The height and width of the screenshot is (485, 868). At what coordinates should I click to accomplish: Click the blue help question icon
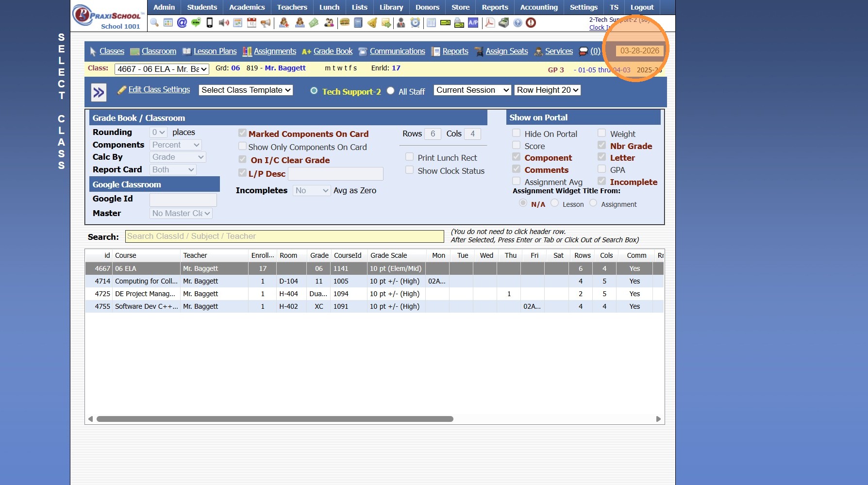point(517,22)
